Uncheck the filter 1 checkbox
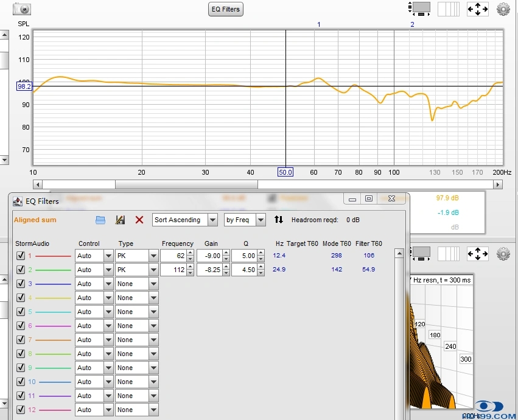Image resolution: width=518 pixels, height=420 pixels. [21, 256]
